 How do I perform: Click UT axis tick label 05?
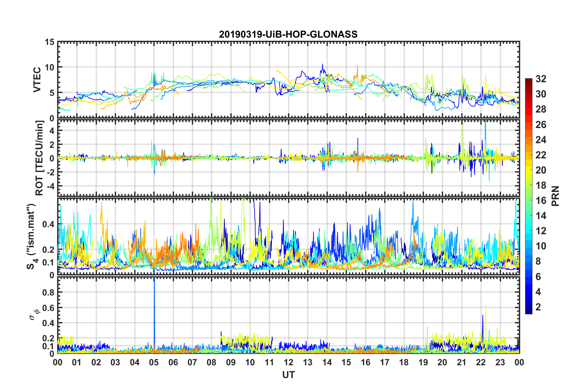tap(154, 362)
